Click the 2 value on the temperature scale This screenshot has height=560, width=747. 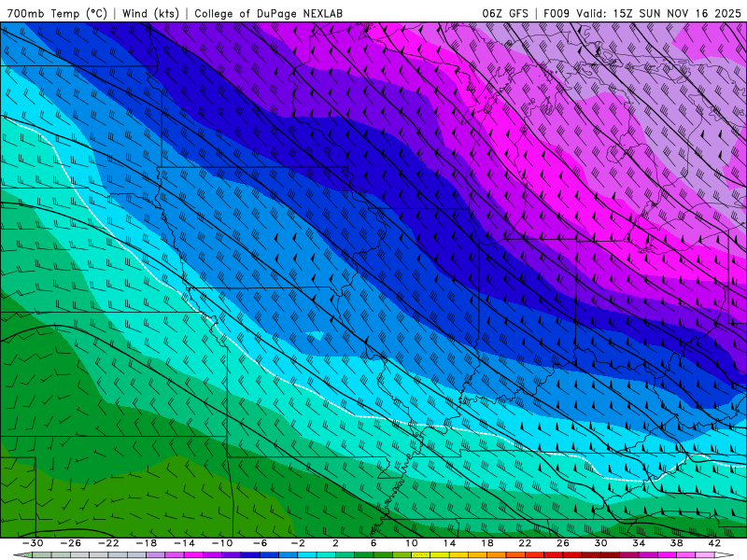335,543
